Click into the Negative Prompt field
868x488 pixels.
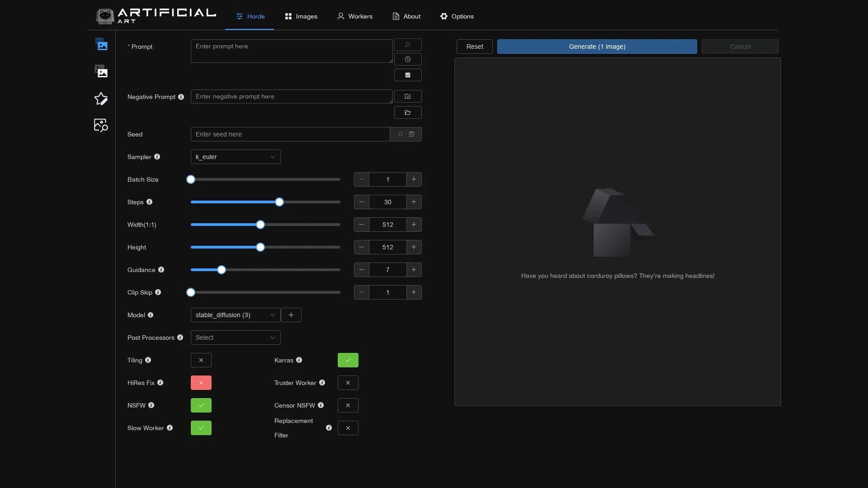click(x=292, y=96)
